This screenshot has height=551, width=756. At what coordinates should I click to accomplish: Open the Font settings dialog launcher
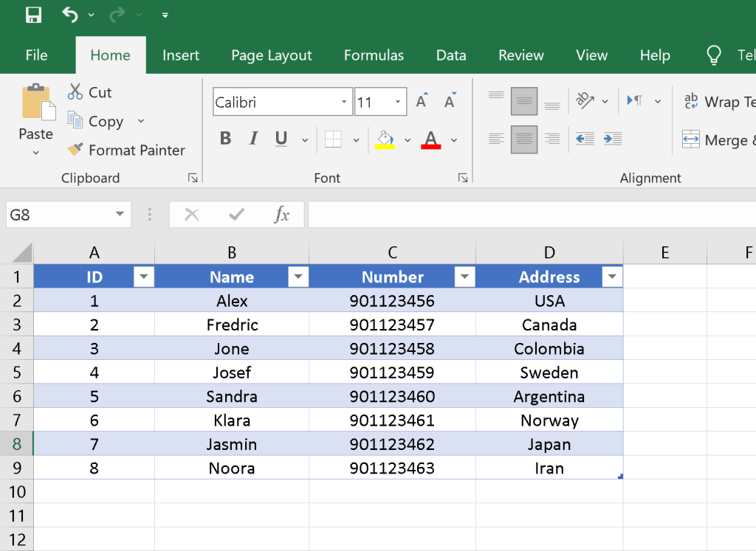[x=463, y=179]
